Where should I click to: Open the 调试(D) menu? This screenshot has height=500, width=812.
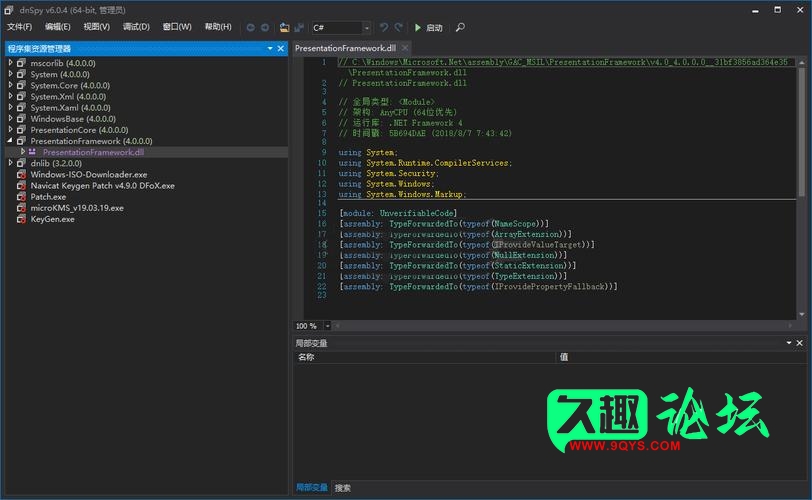click(x=136, y=27)
